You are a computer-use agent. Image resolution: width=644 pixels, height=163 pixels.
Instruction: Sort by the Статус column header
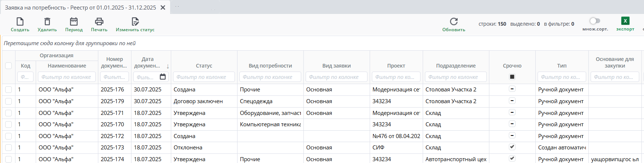[204, 66]
